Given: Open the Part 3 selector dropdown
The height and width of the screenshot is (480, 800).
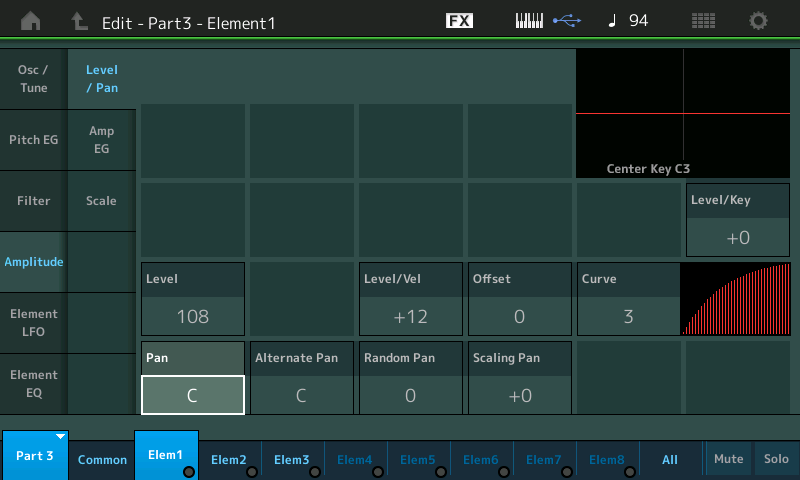Looking at the screenshot, I should (35, 456).
